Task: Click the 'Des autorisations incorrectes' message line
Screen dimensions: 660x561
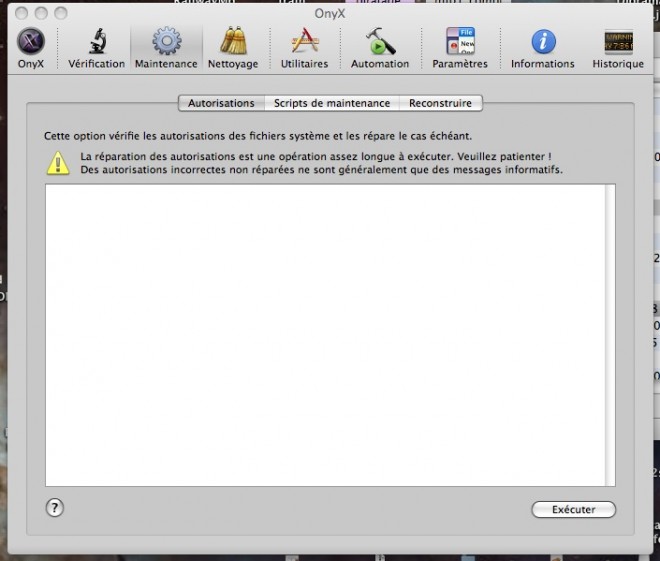Action: (321, 170)
